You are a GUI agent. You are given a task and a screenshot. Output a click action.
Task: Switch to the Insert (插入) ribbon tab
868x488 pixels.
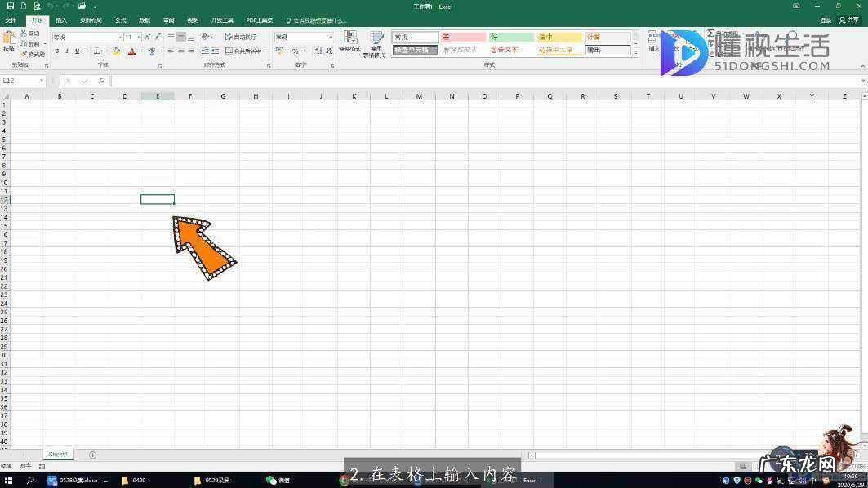61,20
